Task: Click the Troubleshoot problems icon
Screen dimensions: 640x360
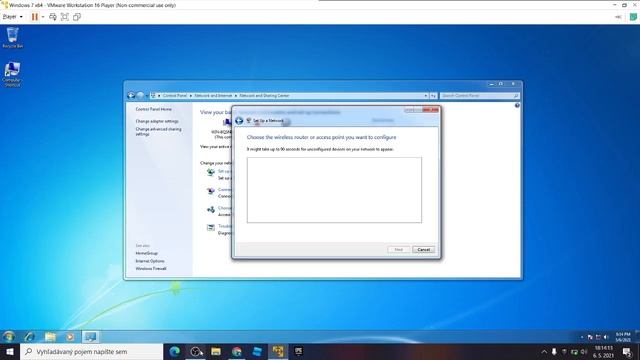Action: point(211,228)
